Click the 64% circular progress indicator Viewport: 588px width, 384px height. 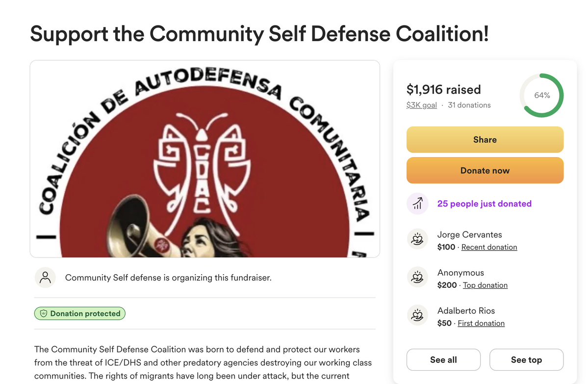[x=542, y=96]
